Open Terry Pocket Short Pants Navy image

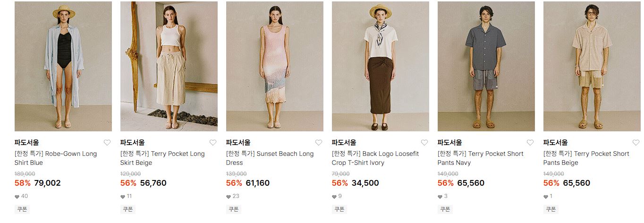tap(486, 66)
